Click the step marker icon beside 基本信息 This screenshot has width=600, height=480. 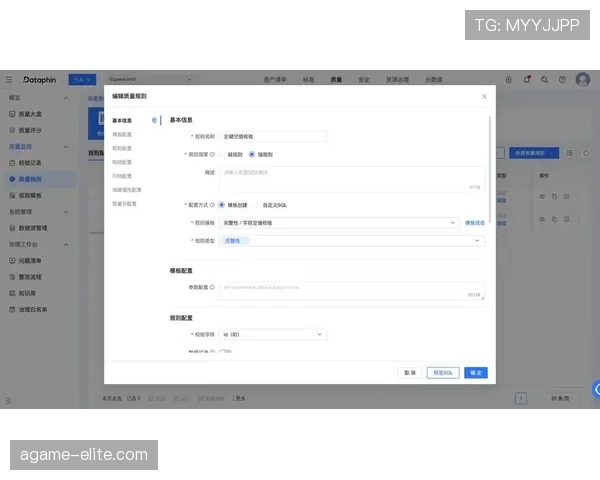click(154, 120)
